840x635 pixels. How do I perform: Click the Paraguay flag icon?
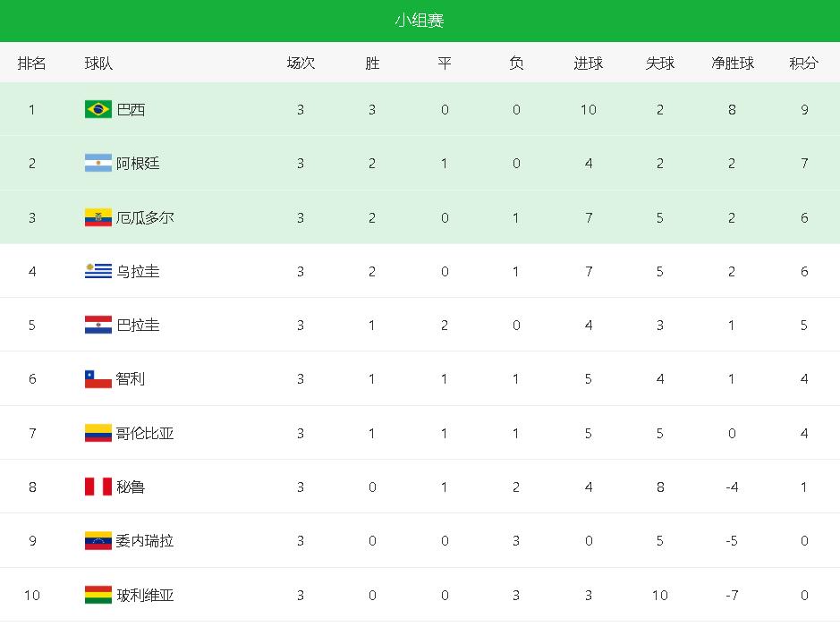98,325
